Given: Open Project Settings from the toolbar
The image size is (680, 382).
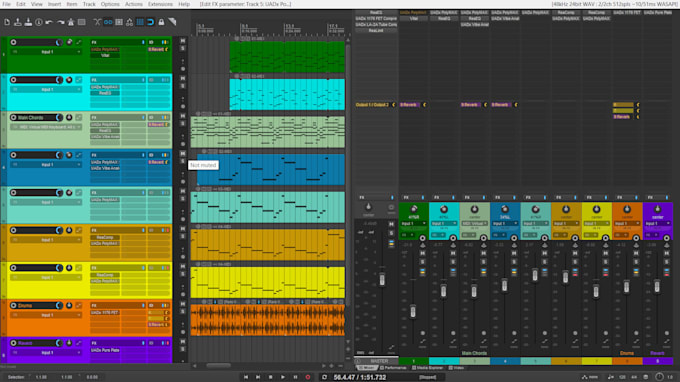Looking at the screenshot, I should point(39,22).
